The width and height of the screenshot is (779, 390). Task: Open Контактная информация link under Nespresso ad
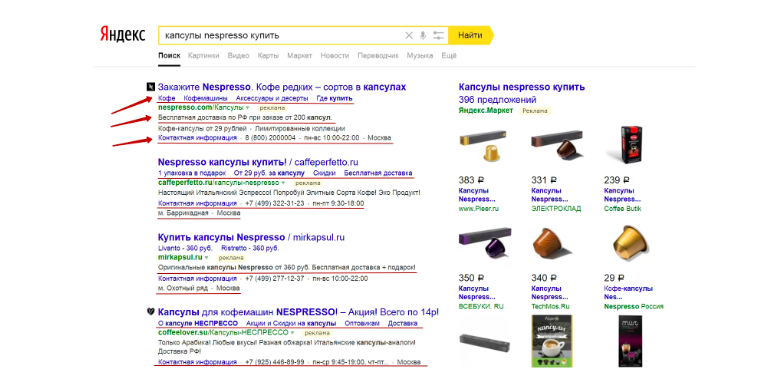tap(197, 138)
